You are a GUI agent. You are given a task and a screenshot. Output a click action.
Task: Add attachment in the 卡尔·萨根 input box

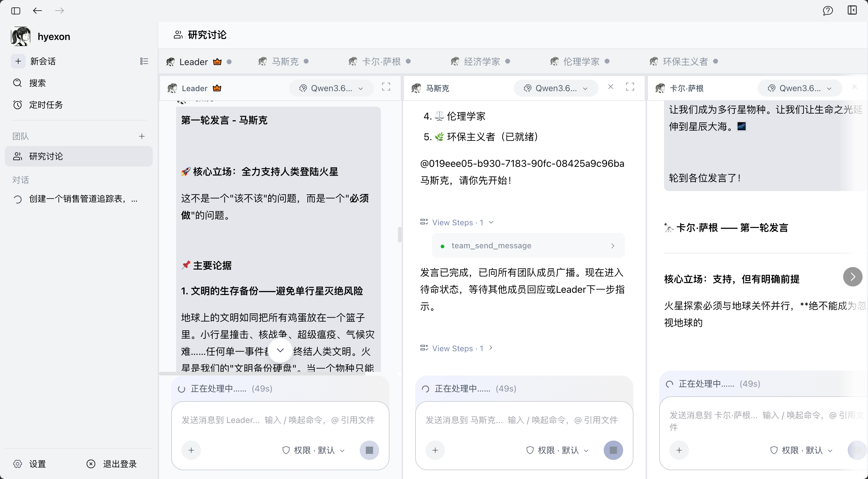coord(679,451)
